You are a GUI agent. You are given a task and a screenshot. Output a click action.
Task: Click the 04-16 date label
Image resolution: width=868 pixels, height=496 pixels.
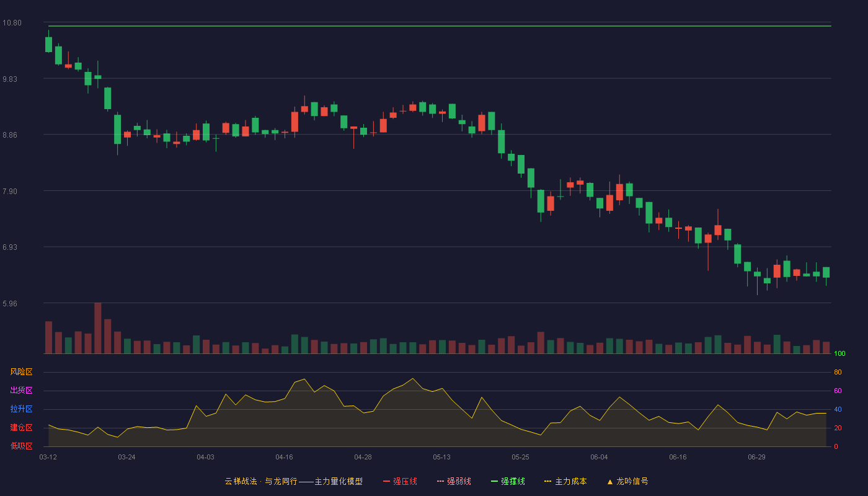(x=284, y=457)
